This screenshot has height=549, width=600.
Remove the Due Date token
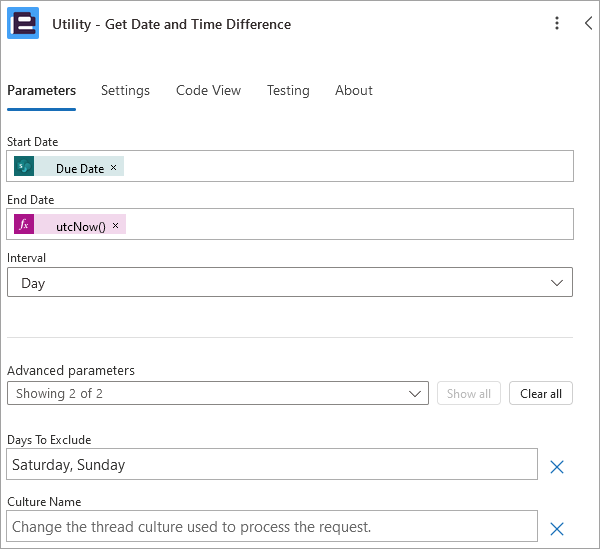pyautogui.click(x=113, y=168)
